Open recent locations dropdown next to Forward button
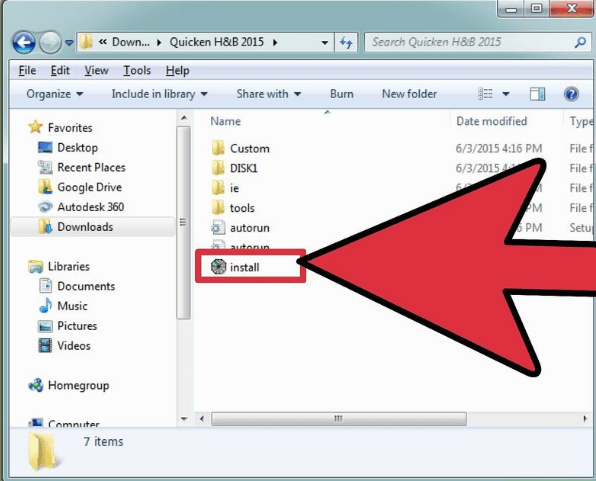 click(x=69, y=43)
